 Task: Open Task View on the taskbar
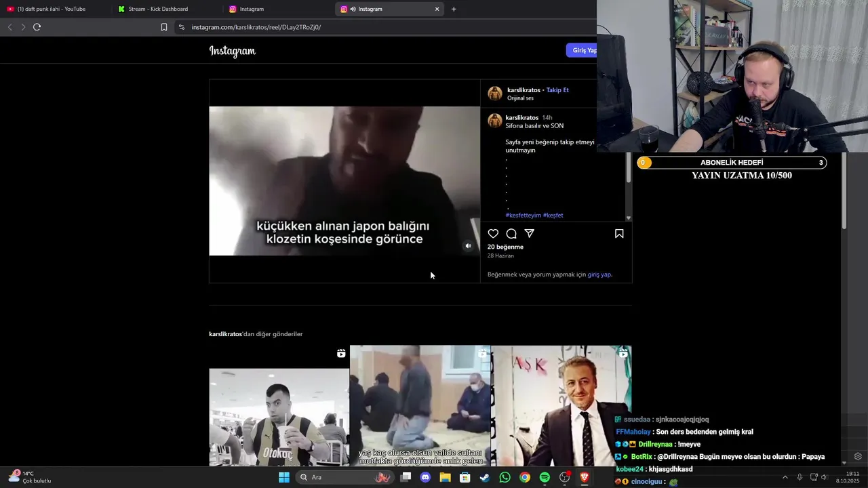pyautogui.click(x=406, y=477)
